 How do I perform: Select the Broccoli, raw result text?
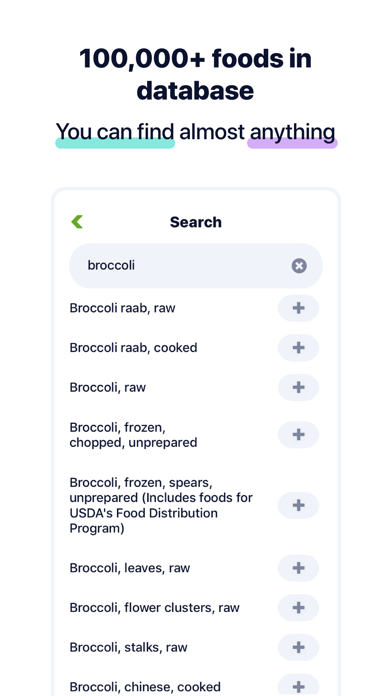coord(108,388)
